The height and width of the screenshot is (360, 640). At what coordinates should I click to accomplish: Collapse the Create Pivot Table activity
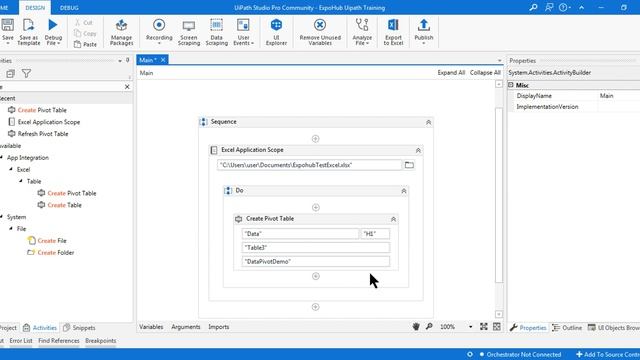[x=393, y=219]
